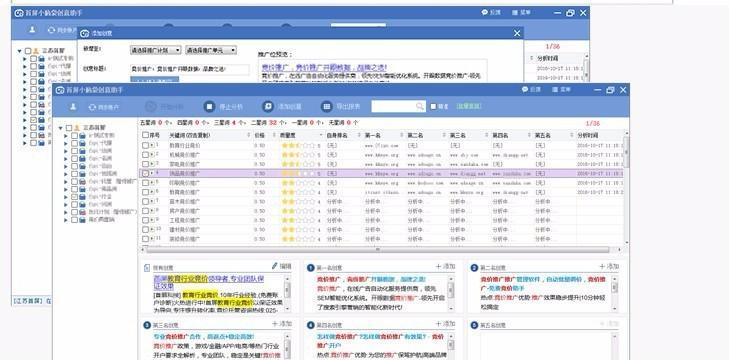Click the plus add icon on second-place creative panel
This screenshot has height=360, width=729.
click(602, 266)
